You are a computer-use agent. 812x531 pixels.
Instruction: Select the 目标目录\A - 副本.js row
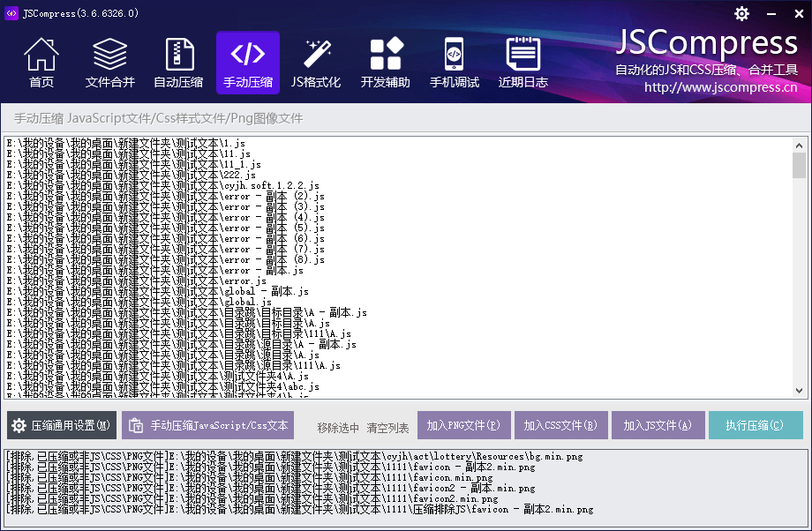[x=186, y=312]
